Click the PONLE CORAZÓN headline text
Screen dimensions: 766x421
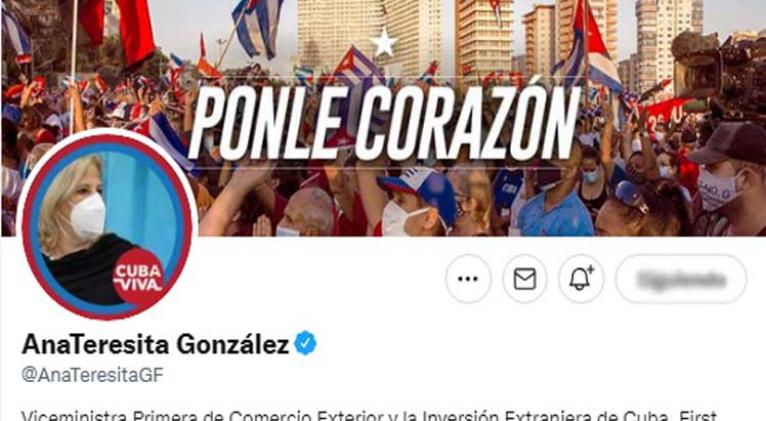point(383,122)
